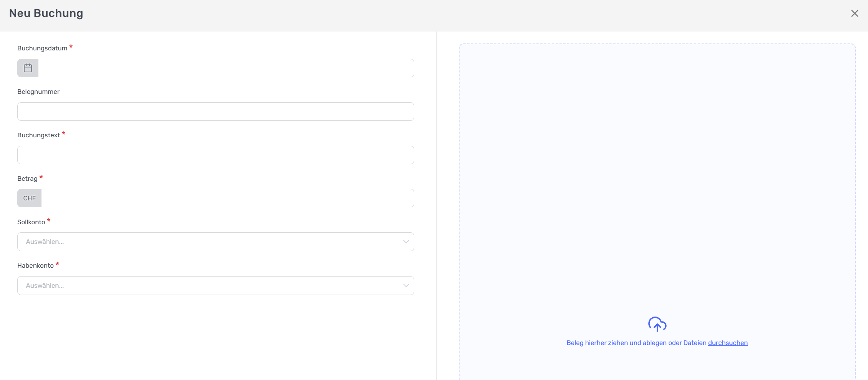Image resolution: width=868 pixels, height=380 pixels.
Task: Click the Habenkonto field label
Action: pos(35,265)
